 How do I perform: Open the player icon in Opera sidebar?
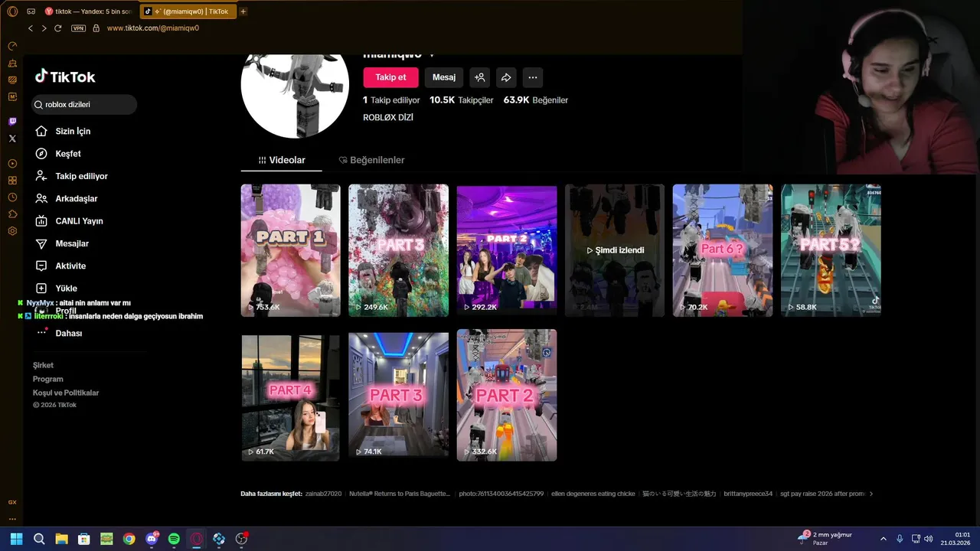coord(12,164)
